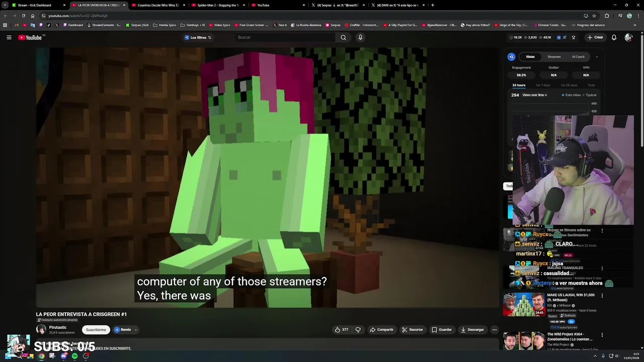Select the Vistas tab
Screen dimensions: 644x362
coord(530,57)
